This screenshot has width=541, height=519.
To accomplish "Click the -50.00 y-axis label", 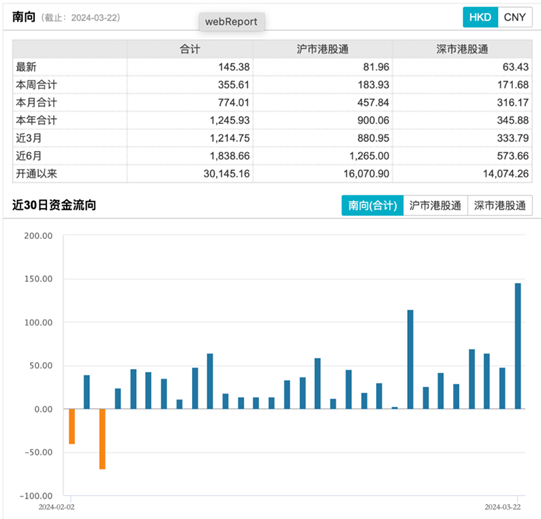I will (38, 452).
